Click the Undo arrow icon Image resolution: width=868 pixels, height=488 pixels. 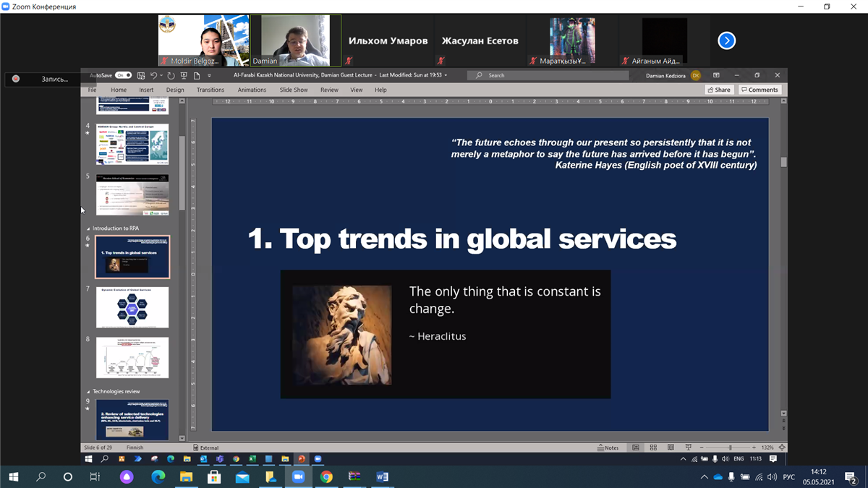coord(153,75)
